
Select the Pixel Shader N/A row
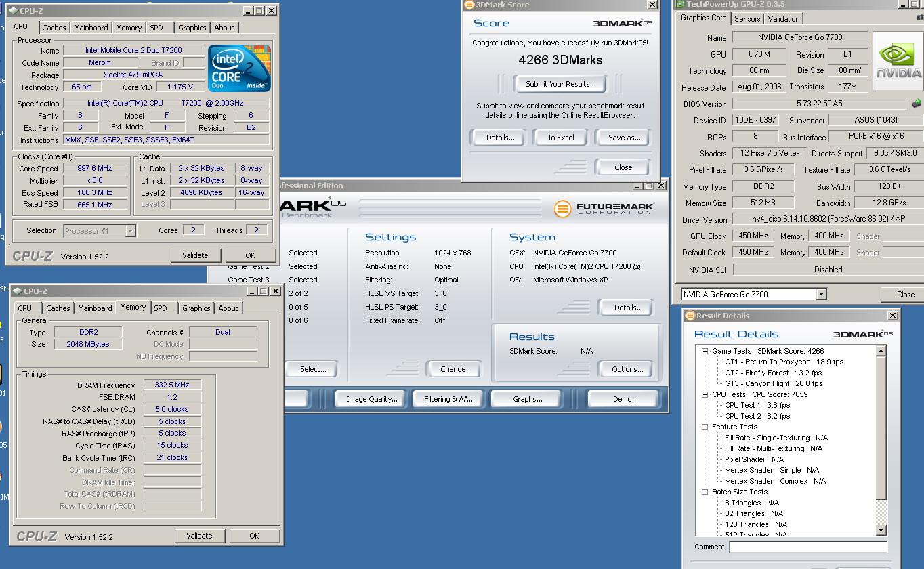click(754, 459)
